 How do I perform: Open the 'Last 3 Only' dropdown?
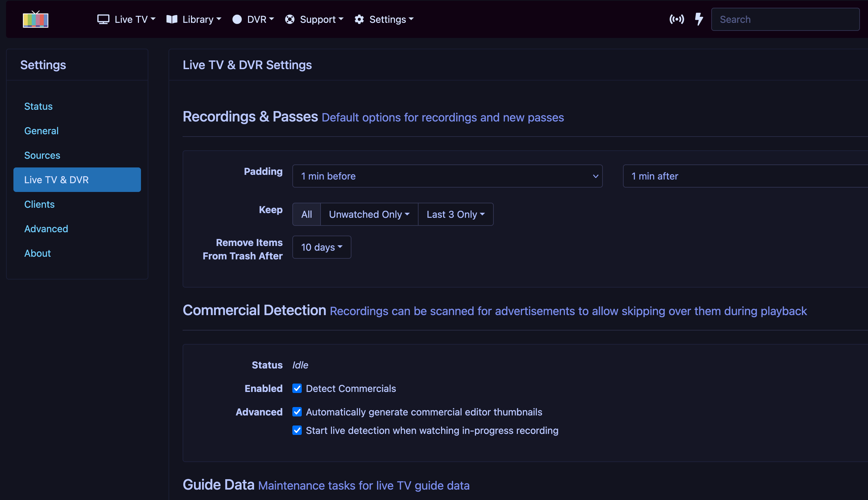tap(455, 214)
